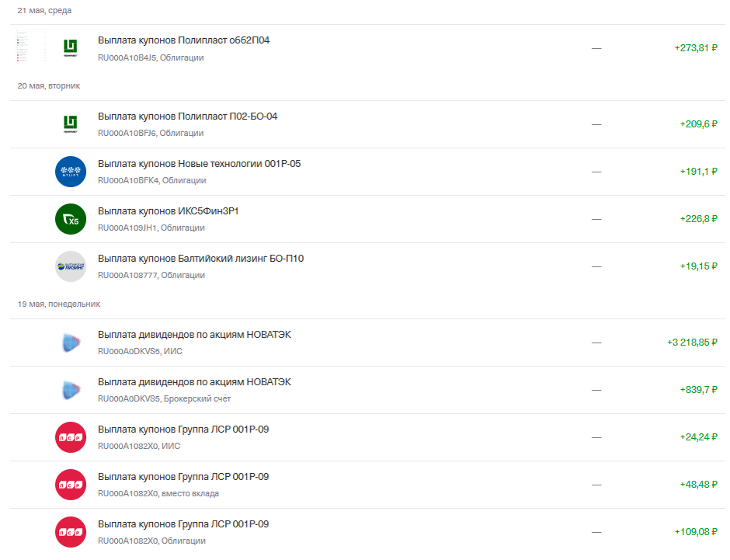
Task: Open 'Выплата купонов Новые технологии 001Р-05' entry
Action: (199, 164)
